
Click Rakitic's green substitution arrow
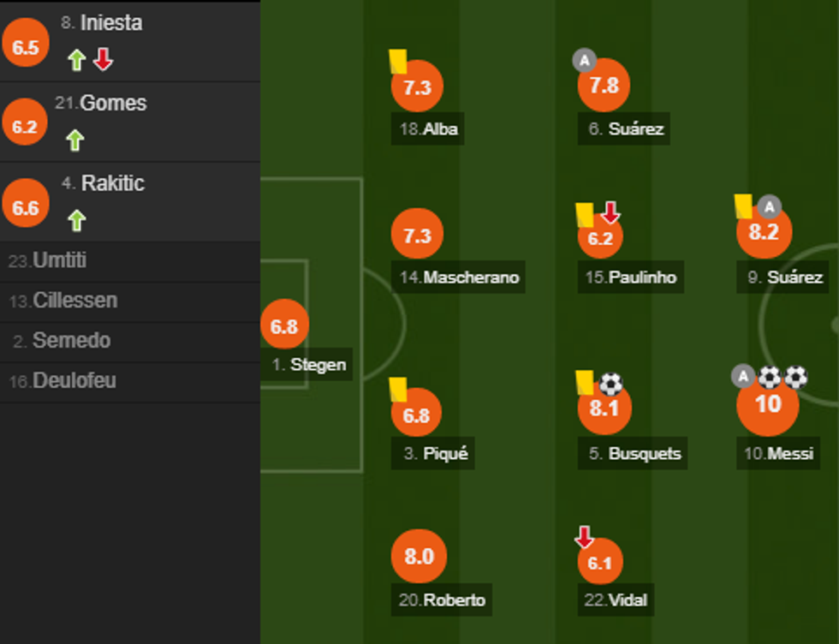pyautogui.click(x=76, y=221)
